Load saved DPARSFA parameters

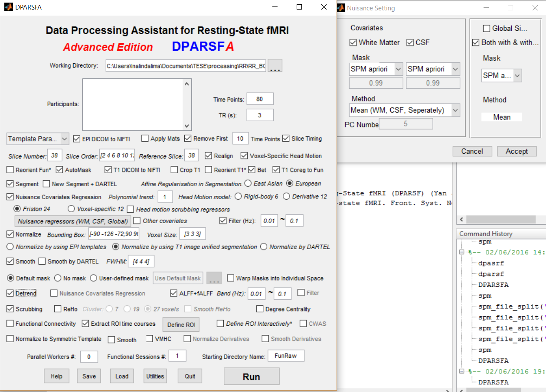pos(122,376)
